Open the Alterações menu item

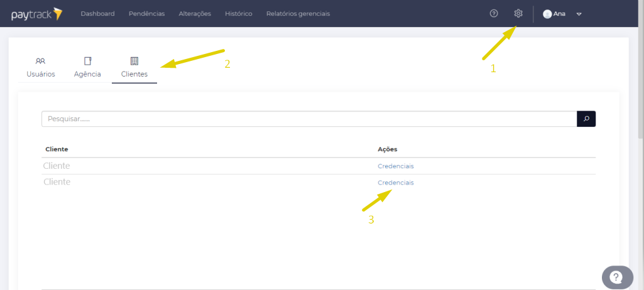coord(195,14)
